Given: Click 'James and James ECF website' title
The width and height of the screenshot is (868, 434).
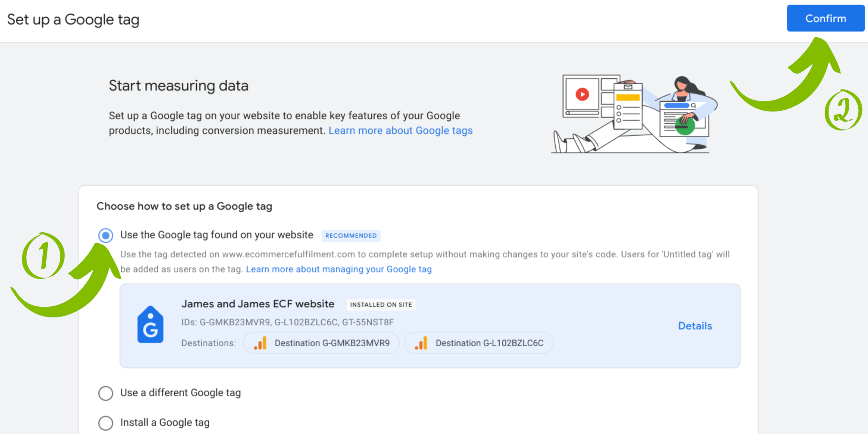Looking at the screenshot, I should tap(258, 304).
